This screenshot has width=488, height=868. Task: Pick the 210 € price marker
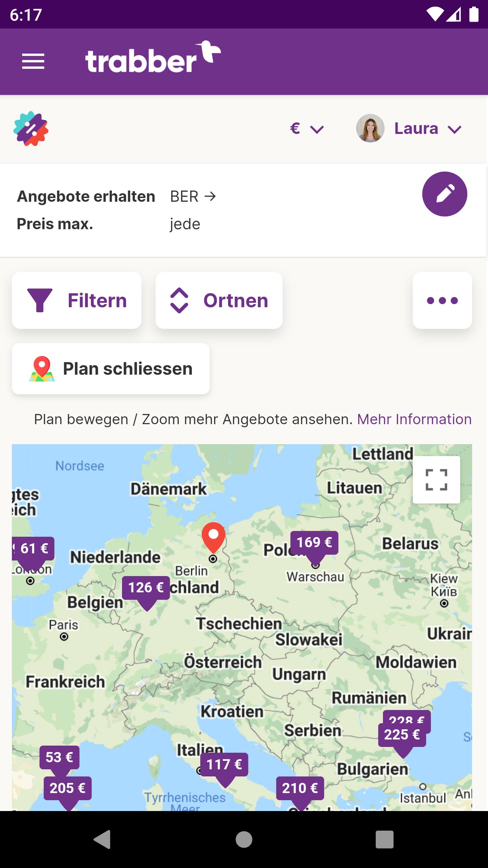point(300,789)
